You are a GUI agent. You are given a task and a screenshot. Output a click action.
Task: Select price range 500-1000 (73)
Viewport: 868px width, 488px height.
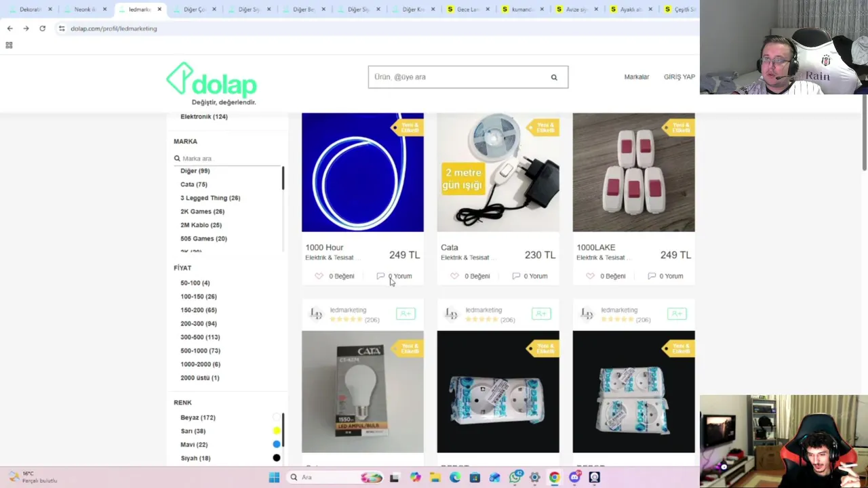(201, 350)
